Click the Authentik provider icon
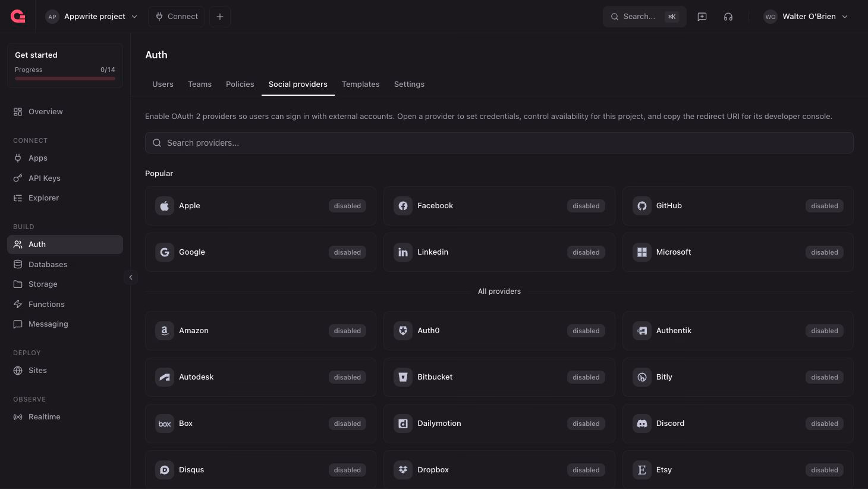 [642, 331]
